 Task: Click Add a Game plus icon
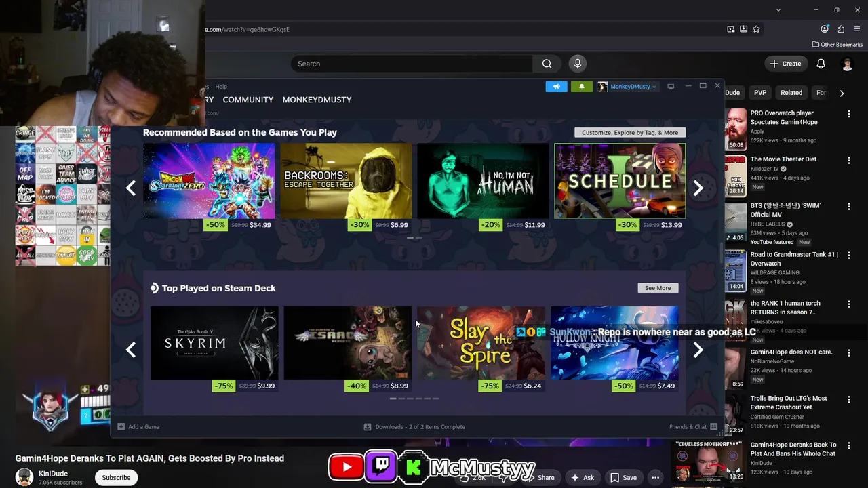click(121, 427)
